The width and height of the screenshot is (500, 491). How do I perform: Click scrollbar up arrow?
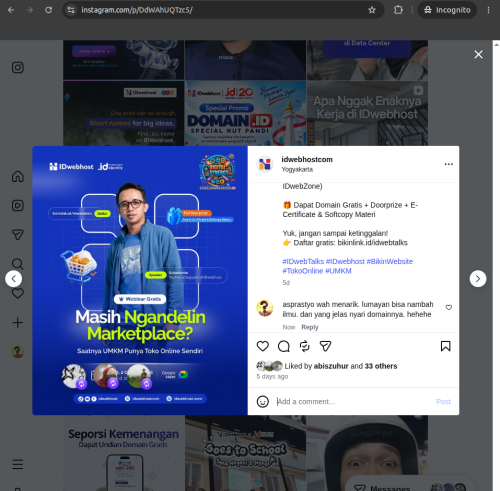tap(496, 44)
